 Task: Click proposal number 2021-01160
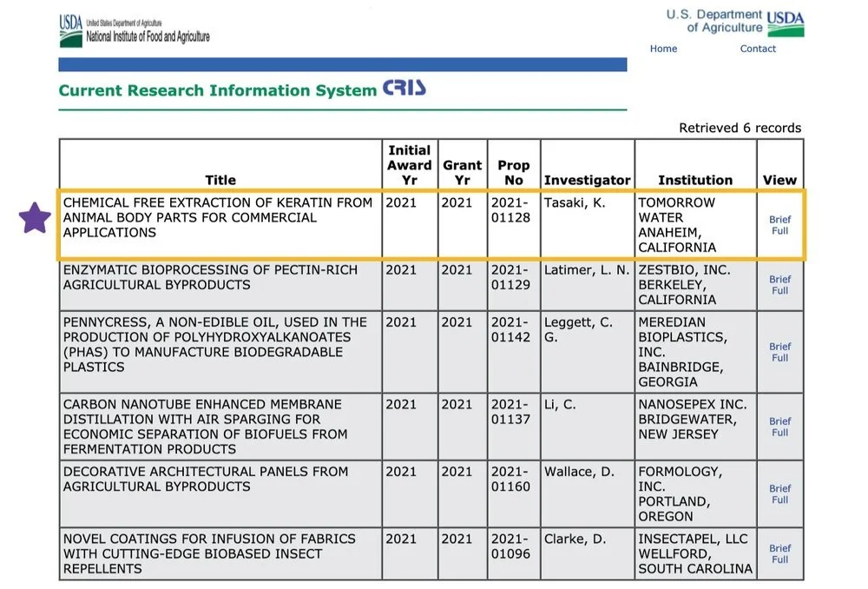tap(510, 479)
